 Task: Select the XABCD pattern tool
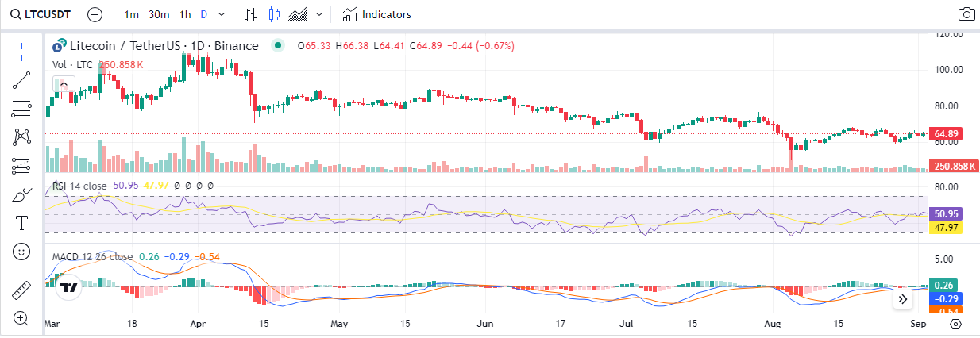(x=21, y=136)
